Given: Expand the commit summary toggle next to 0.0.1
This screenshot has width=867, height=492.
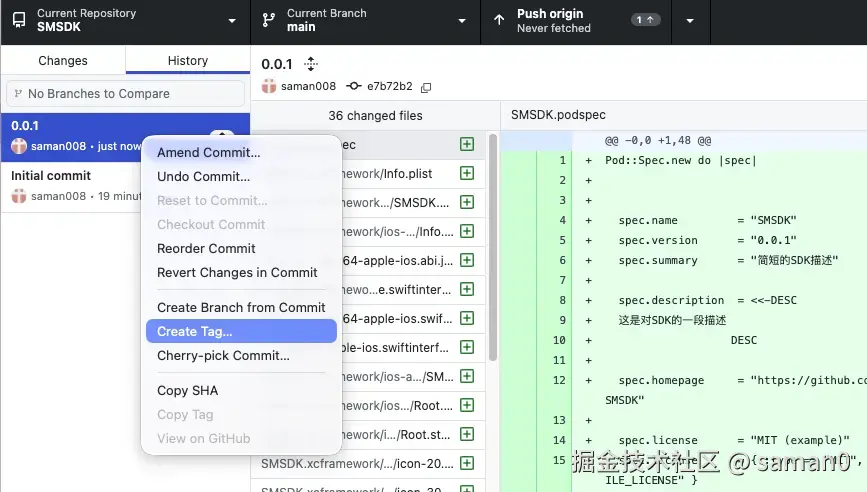Looking at the screenshot, I should point(311,64).
